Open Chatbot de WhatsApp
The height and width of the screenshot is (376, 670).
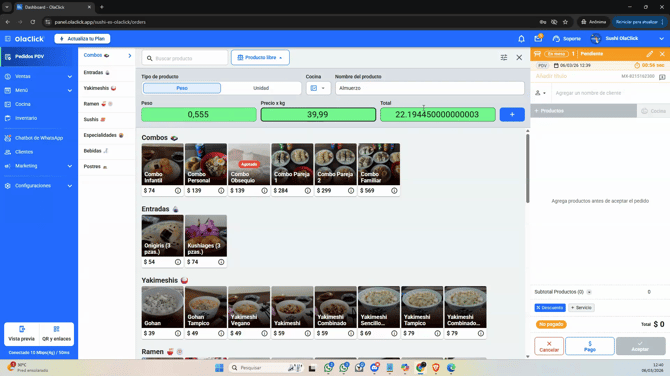click(x=39, y=138)
